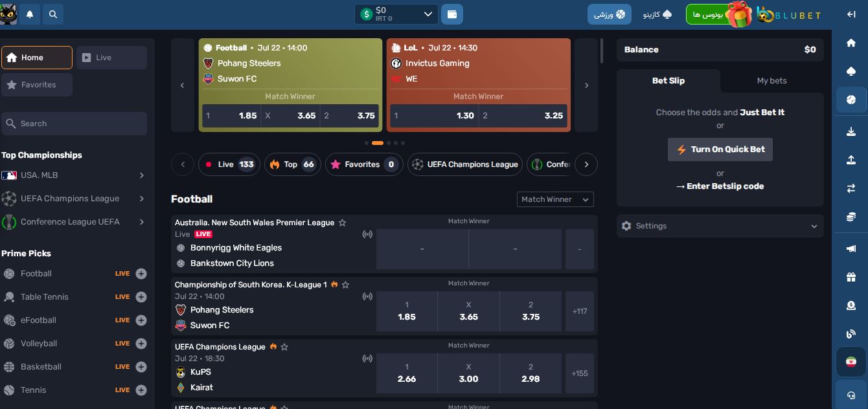Change language via Iran flag icon
868x409 pixels.
point(851,362)
